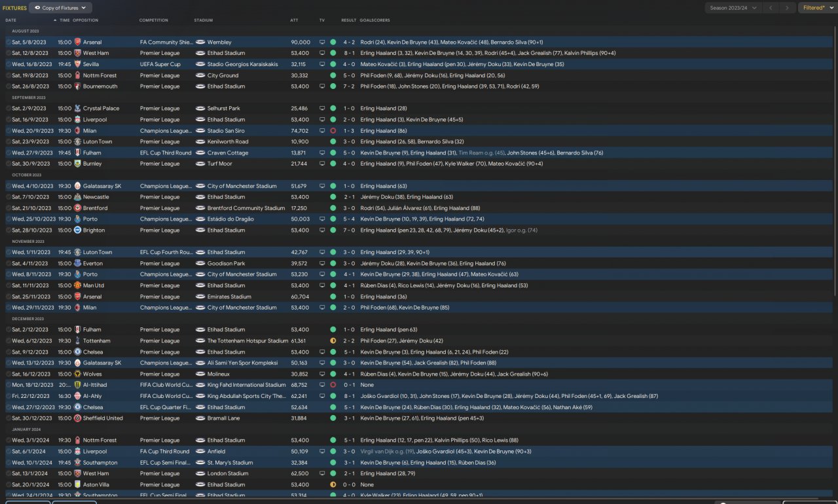Open the Brighton team link

pos(94,230)
